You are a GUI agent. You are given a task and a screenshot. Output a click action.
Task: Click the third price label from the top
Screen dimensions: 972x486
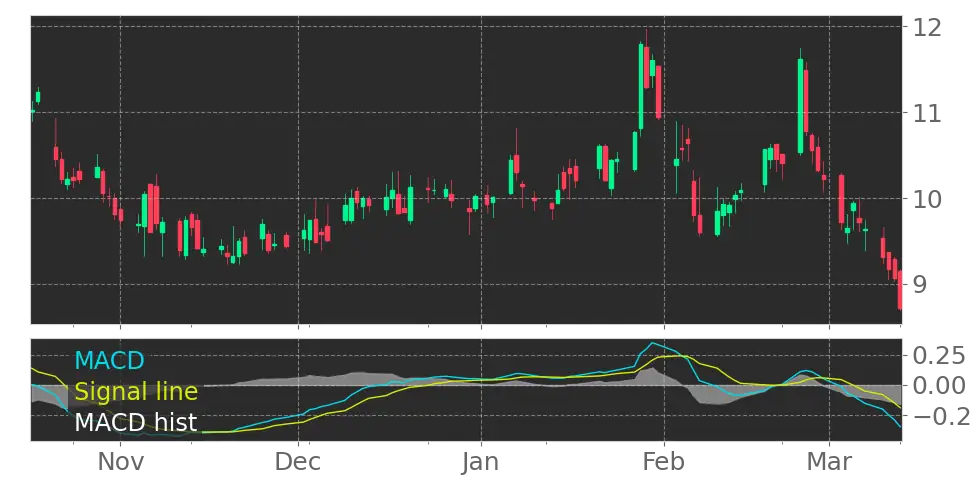pyautogui.click(x=928, y=197)
